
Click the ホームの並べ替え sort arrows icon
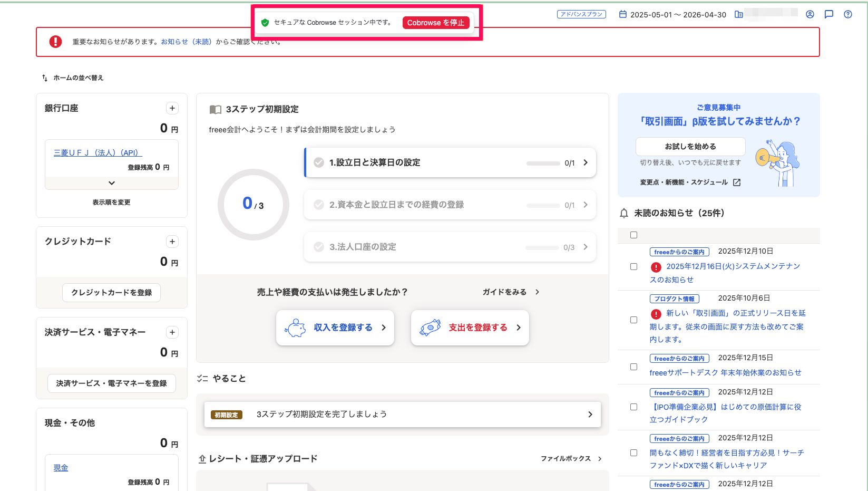(45, 78)
